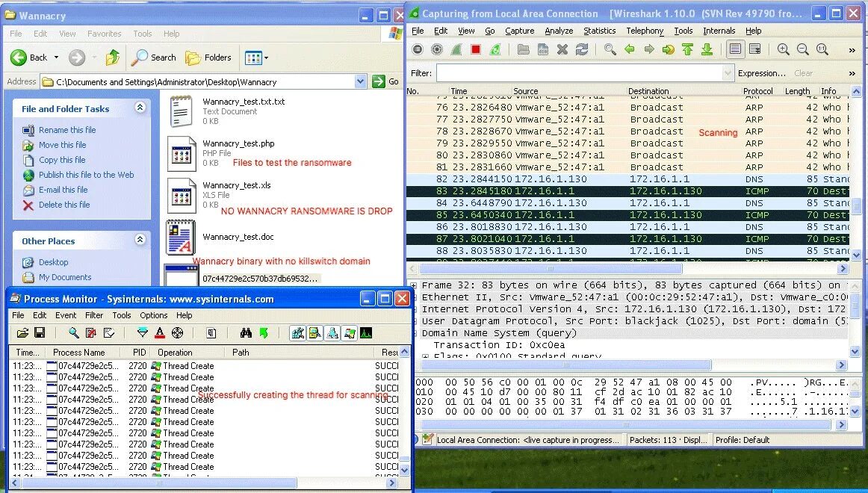Expand the Frame 32 tree node
The image size is (868, 493).
414,285
